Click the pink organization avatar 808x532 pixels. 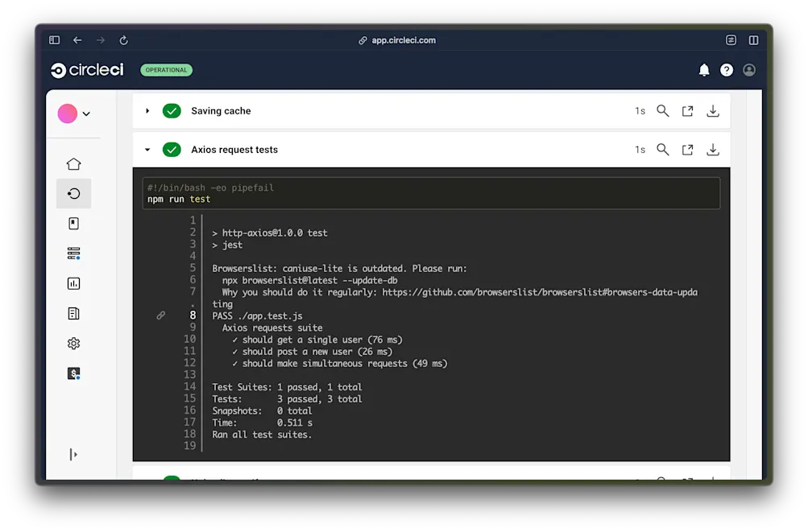pos(68,113)
